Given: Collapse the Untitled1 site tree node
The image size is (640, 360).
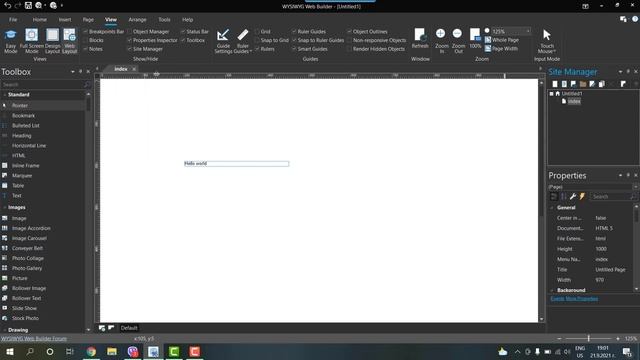Looking at the screenshot, I should [x=551, y=93].
